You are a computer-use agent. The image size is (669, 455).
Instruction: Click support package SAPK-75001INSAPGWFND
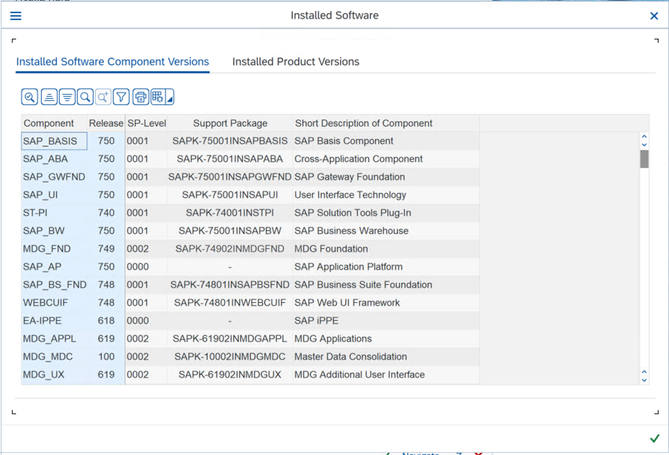[230, 177]
